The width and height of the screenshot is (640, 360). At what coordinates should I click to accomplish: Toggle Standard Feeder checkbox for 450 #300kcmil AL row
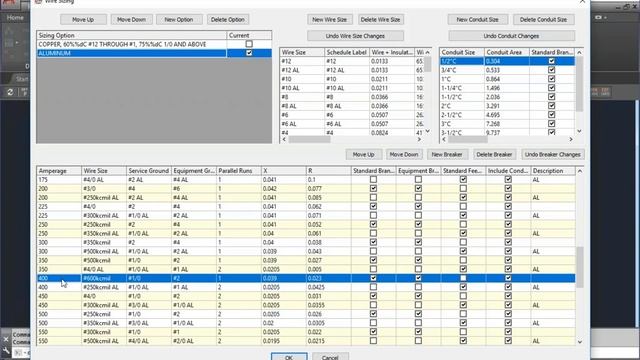coord(463,305)
